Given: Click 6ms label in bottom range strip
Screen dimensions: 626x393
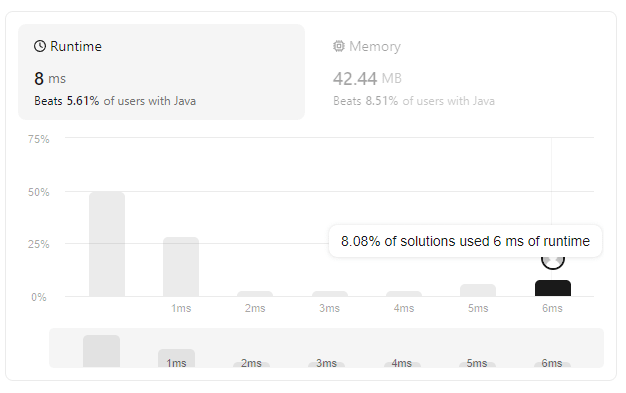Looking at the screenshot, I should click(x=552, y=363).
